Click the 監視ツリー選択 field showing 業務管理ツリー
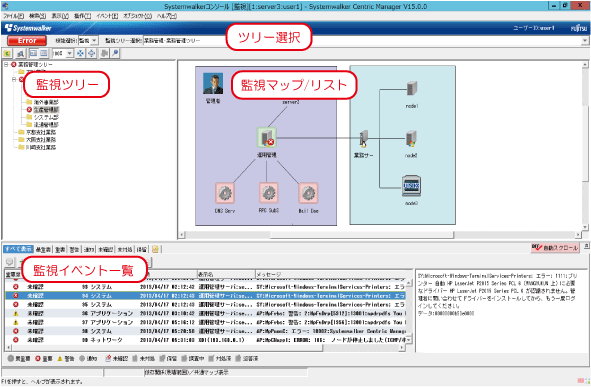591x387 pixels. click(x=362, y=40)
